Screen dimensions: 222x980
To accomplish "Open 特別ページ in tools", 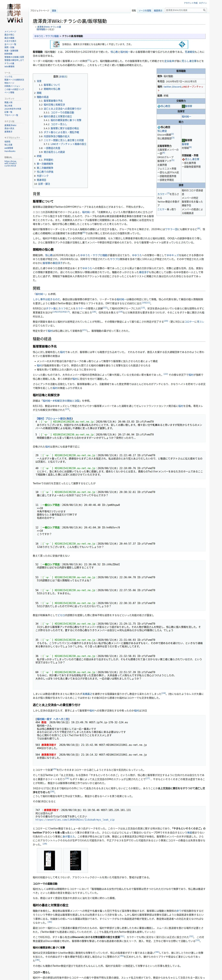I will coord(9,83).
